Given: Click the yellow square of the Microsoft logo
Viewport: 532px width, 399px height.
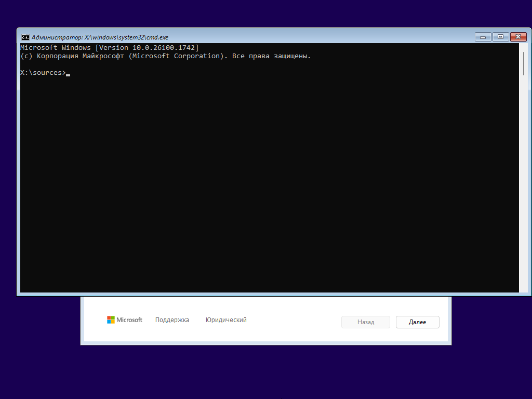Looking at the screenshot, I should pos(113,322).
